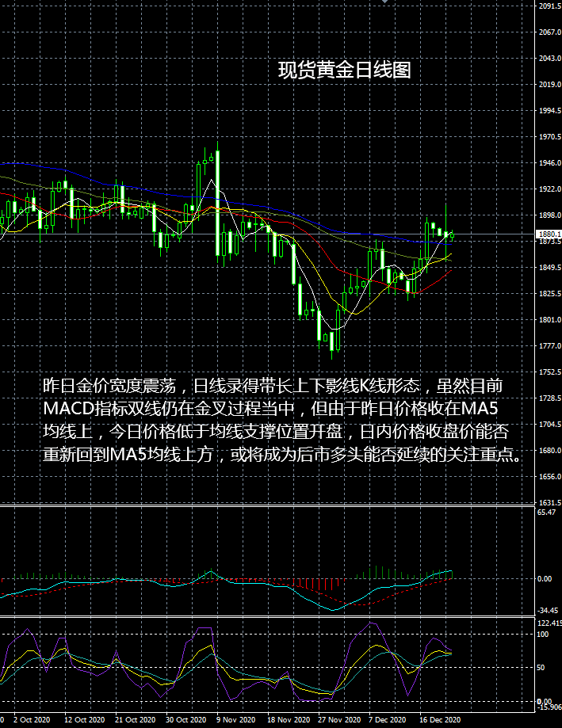Image resolution: width=562 pixels, height=728 pixels.
Task: Click the 2091.5 top price label
Action: coord(550,6)
